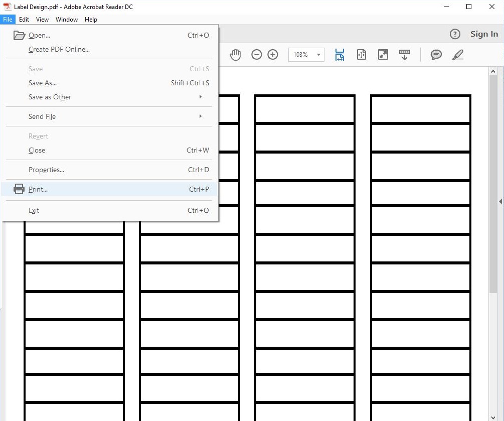Select the Hand pan tool
Screen dimensions: 504x421
click(235, 55)
